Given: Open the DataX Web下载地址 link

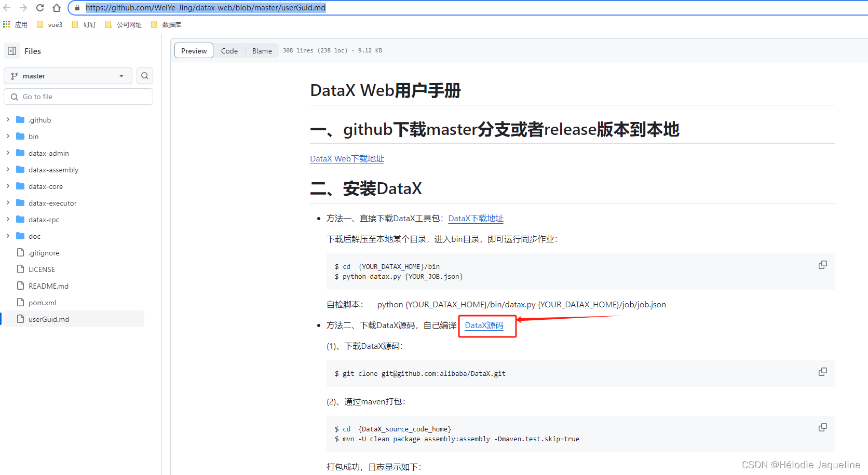Looking at the screenshot, I should click(347, 159).
